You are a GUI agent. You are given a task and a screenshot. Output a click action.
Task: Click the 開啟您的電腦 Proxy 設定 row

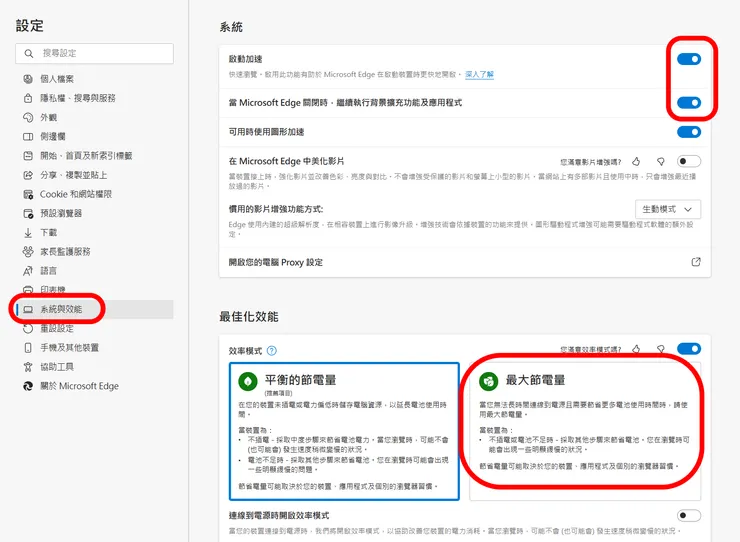pos(465,262)
